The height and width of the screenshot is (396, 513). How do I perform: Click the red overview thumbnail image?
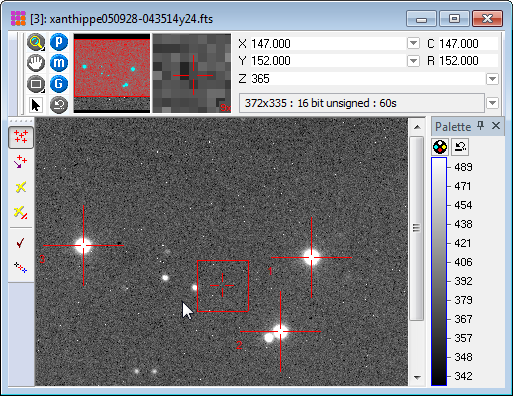[112, 73]
